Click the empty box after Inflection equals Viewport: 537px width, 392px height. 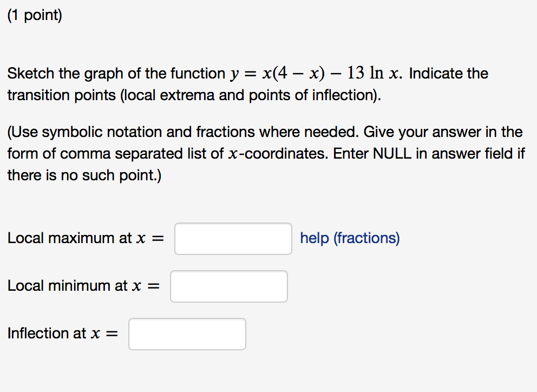point(187,334)
